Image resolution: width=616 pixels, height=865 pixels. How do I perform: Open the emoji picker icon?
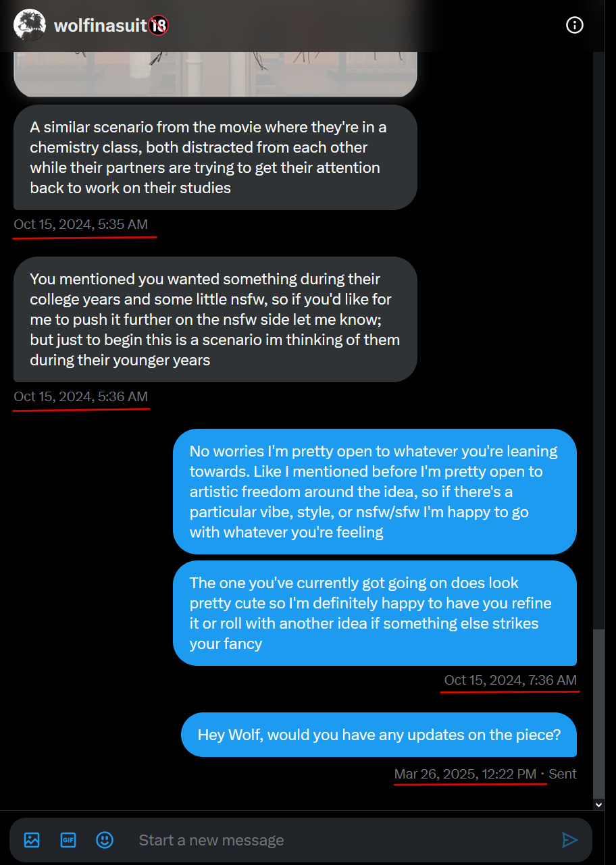pos(105,840)
